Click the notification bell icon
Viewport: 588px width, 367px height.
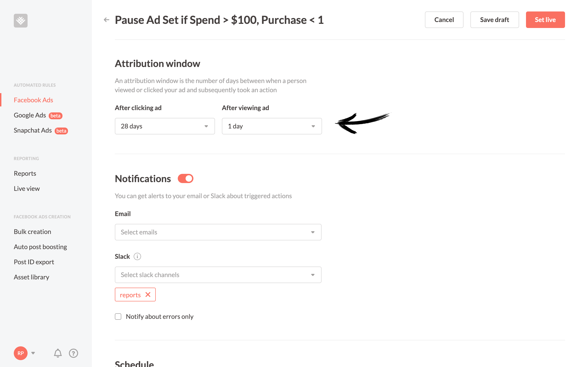click(58, 353)
